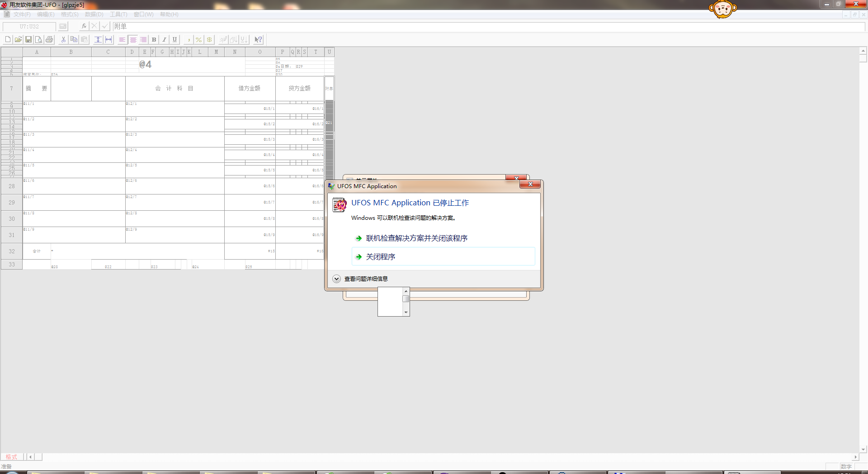Click the monkey mascot icon at top
Image resolution: width=868 pixels, height=474 pixels.
click(722, 9)
